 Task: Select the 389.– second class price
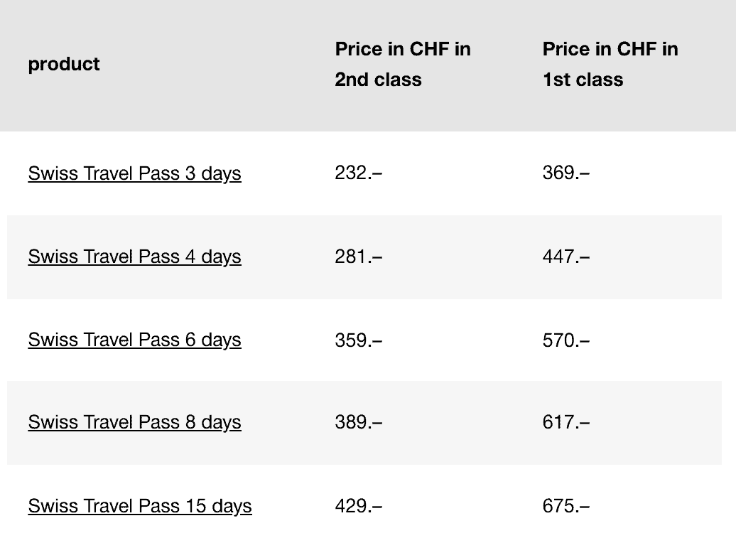click(359, 422)
